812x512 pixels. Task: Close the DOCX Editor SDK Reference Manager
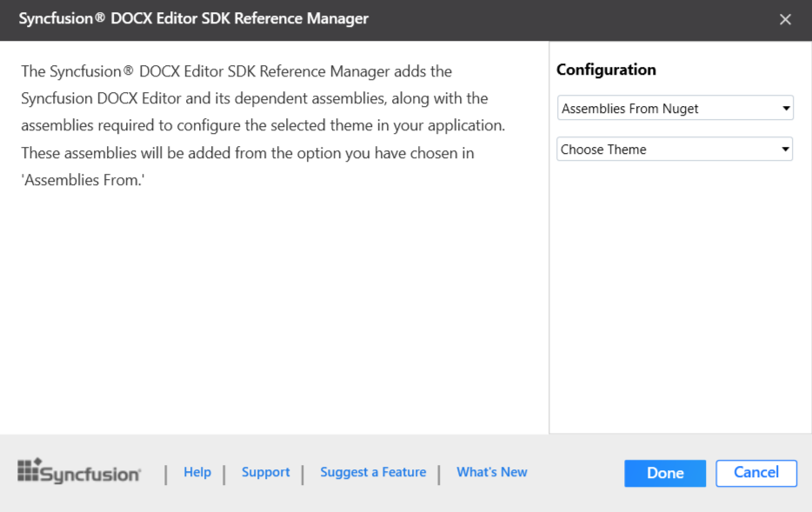click(785, 18)
